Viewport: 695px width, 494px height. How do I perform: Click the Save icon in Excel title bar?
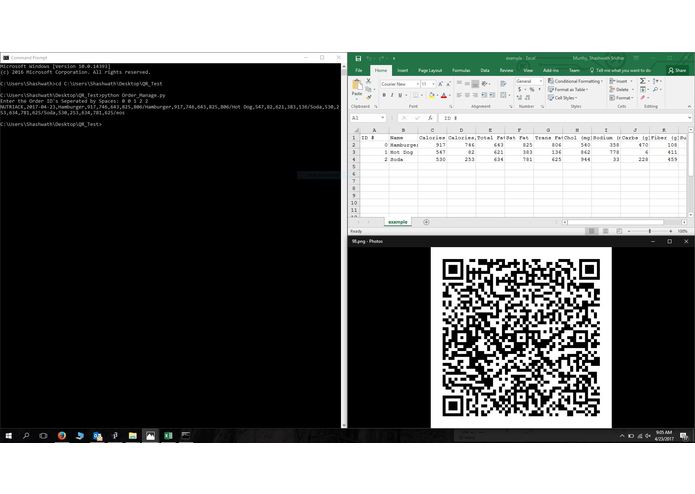coord(358,58)
